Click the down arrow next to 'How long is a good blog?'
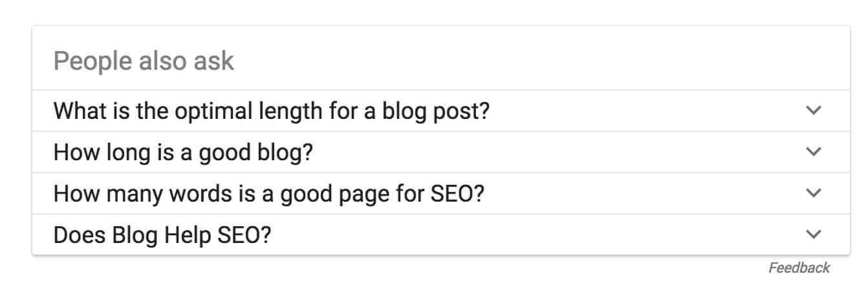 point(814,152)
